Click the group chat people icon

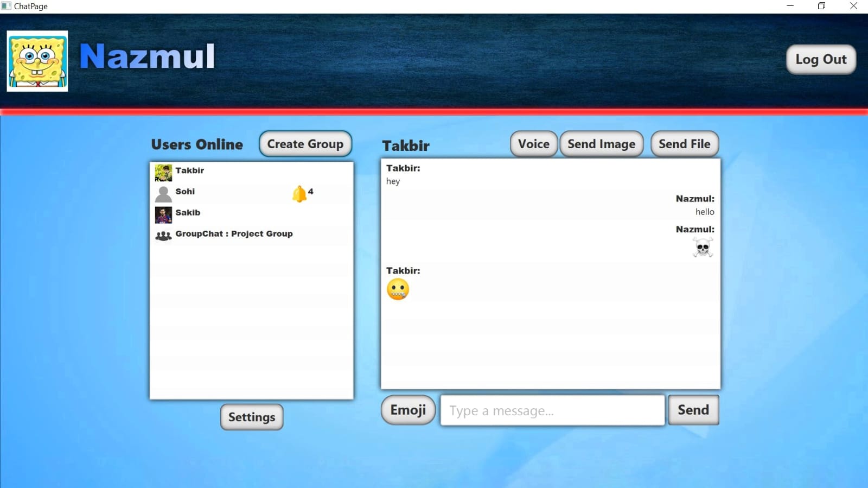coord(163,236)
